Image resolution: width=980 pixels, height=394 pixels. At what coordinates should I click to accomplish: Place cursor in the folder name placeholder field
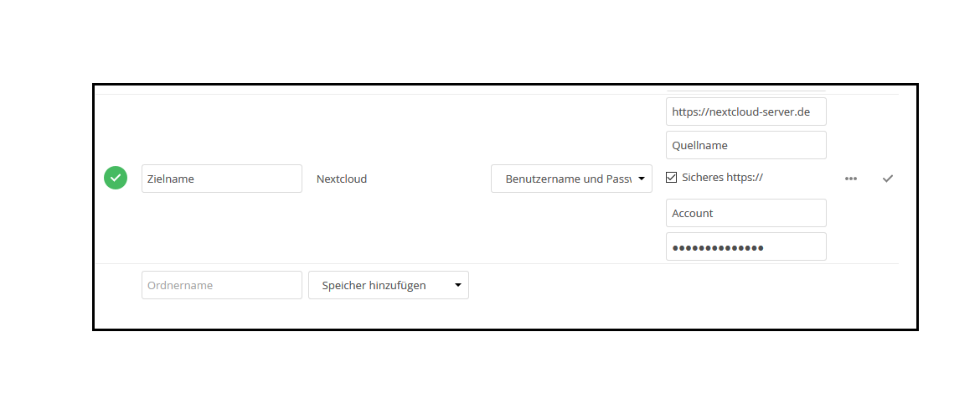click(221, 285)
